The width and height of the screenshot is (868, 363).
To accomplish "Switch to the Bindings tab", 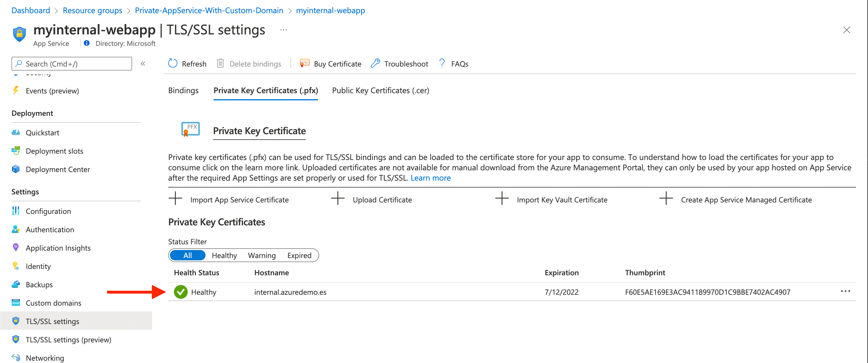I will [x=183, y=90].
